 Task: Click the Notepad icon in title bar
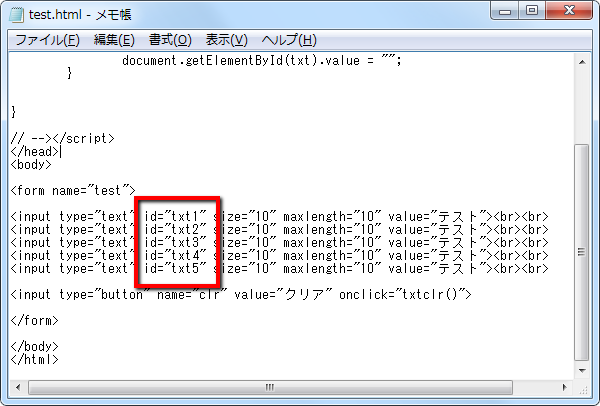(x=16, y=15)
